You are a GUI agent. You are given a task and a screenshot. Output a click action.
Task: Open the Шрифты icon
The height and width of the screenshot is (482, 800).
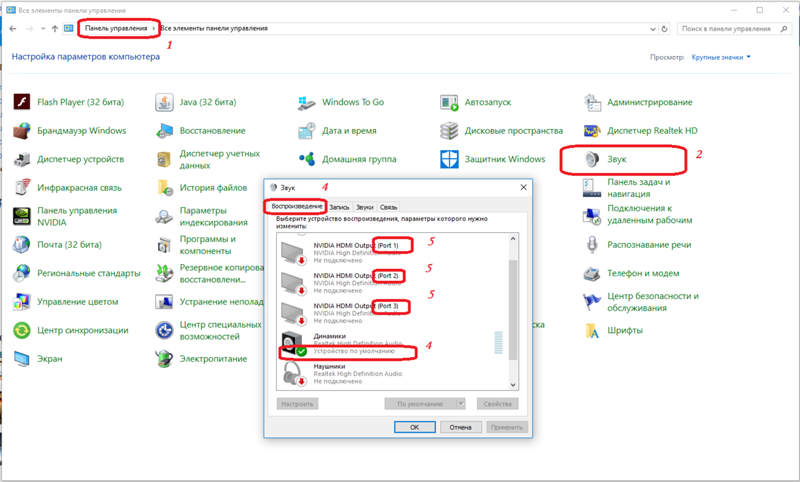tap(592, 331)
